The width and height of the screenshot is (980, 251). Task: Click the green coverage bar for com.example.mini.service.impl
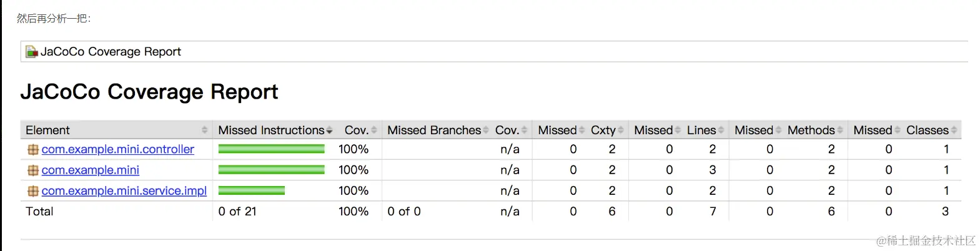click(x=251, y=190)
